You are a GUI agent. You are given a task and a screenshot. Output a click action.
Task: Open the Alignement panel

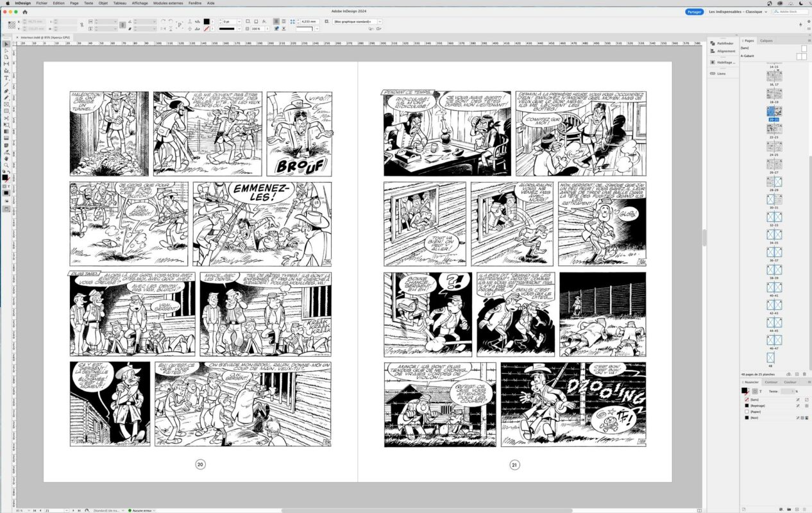(722, 51)
